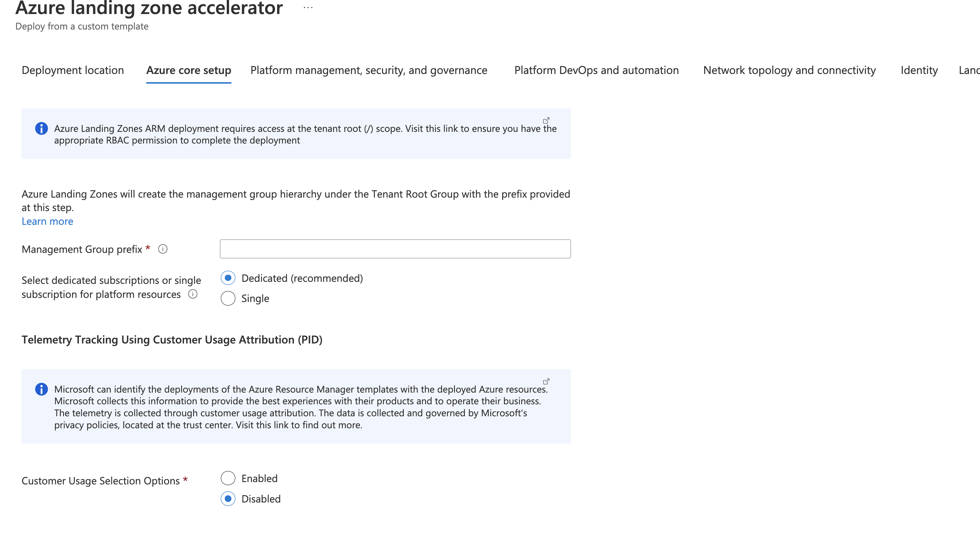Switch to the Deployment location tab
980x549 pixels.
click(x=73, y=70)
